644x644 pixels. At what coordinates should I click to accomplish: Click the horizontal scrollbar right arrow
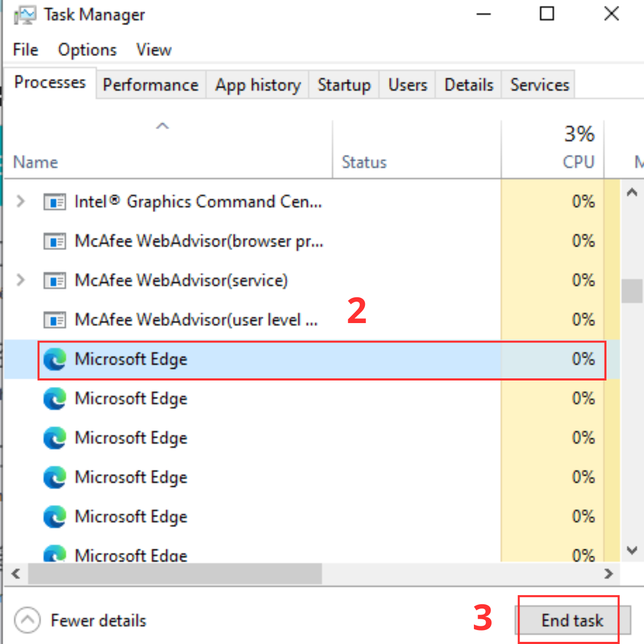coord(608,574)
